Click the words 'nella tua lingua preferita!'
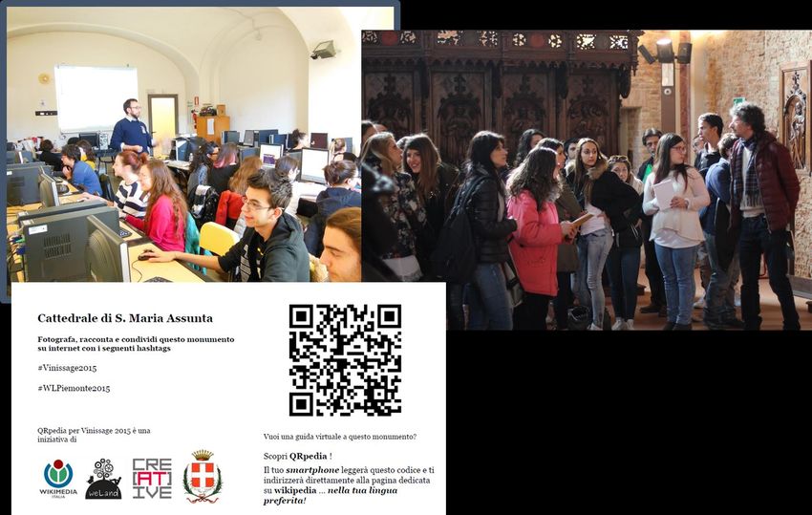The image size is (812, 515). pyautogui.click(x=331, y=495)
